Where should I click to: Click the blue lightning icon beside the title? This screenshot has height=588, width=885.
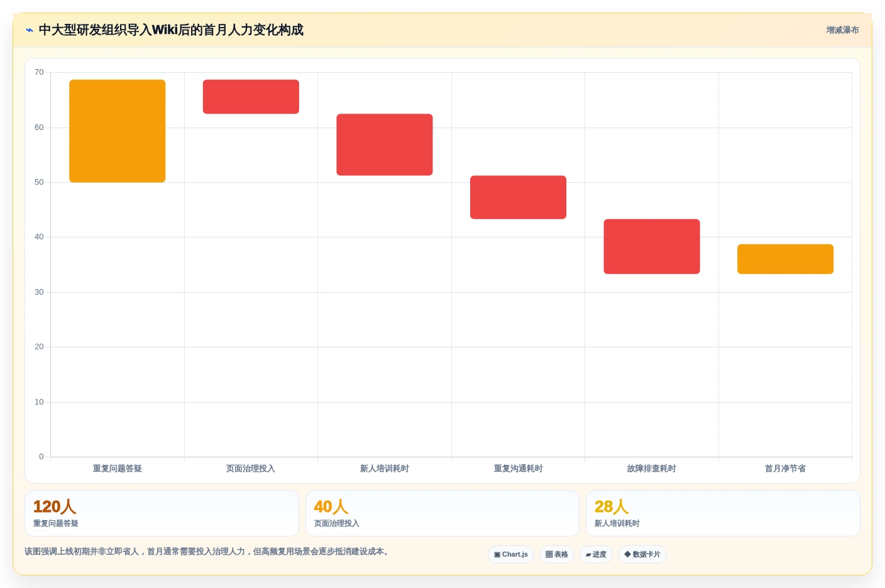[x=30, y=30]
